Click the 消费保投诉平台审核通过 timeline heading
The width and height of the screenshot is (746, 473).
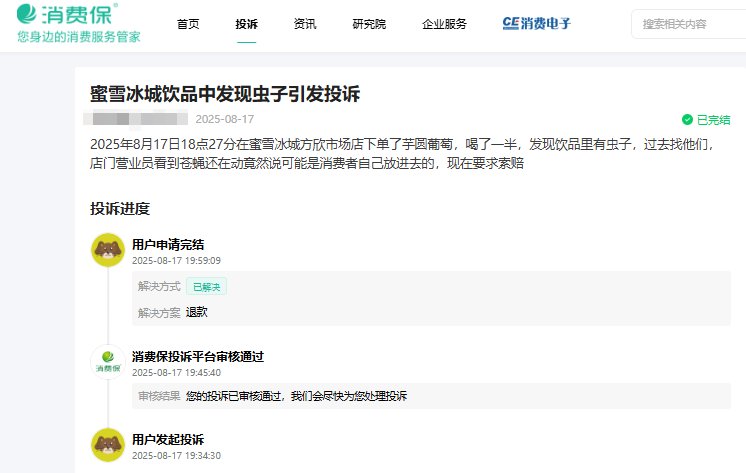tap(197, 356)
